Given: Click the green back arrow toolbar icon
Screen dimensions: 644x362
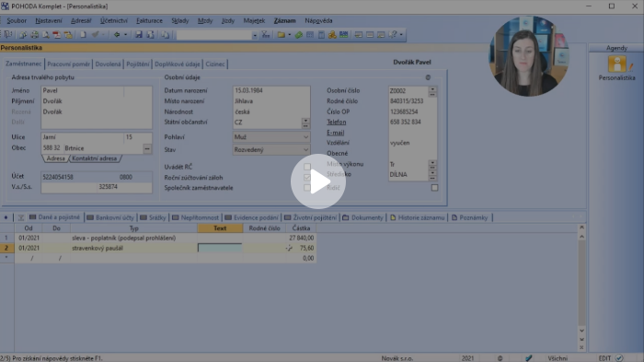Looking at the screenshot, I should coord(117,35).
